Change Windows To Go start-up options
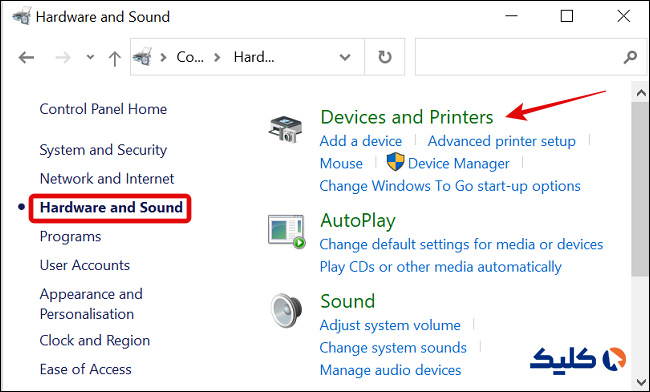 click(x=450, y=186)
